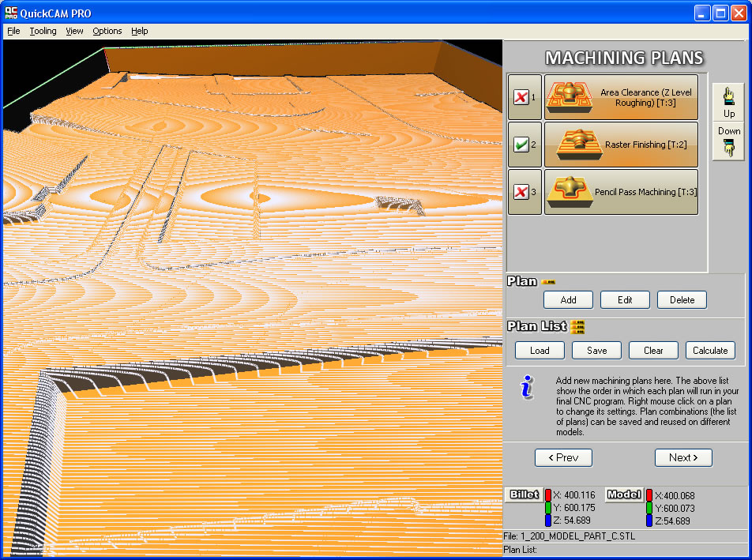Click the 3D toolpath preview viewport

pyautogui.click(x=251, y=316)
